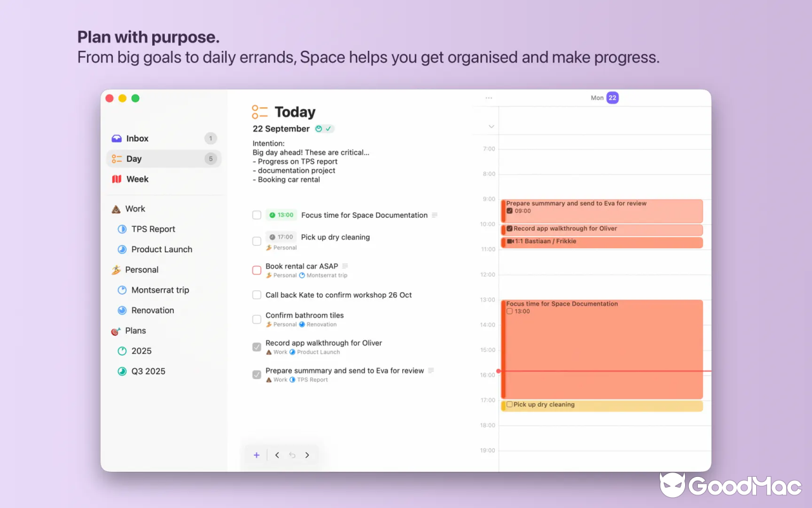Select the Week view icon

[118, 179]
